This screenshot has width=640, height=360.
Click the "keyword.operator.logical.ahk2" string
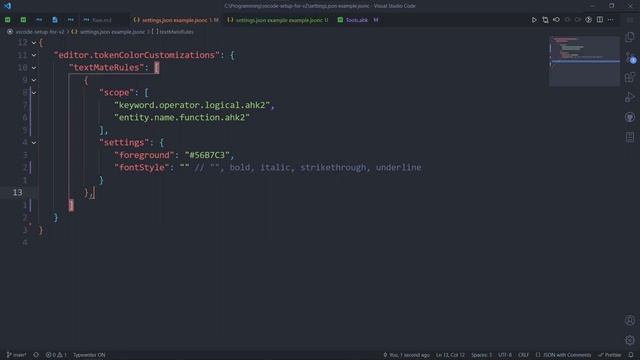(192, 105)
